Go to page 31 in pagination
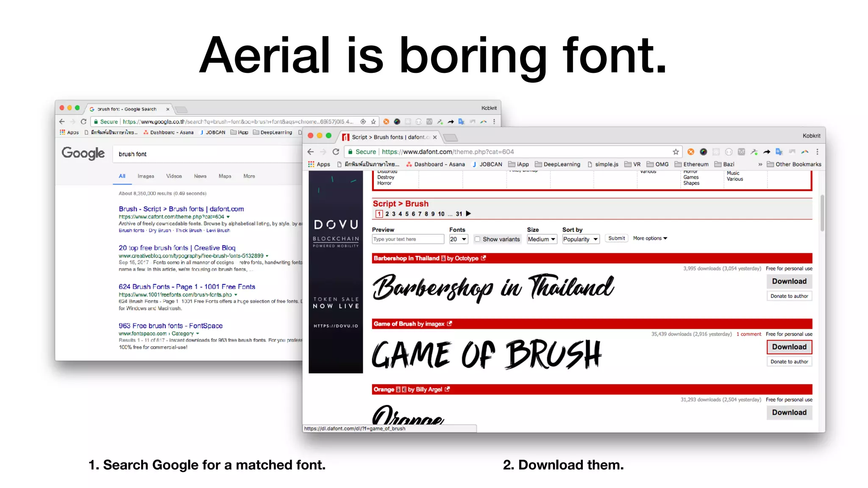 tap(459, 214)
